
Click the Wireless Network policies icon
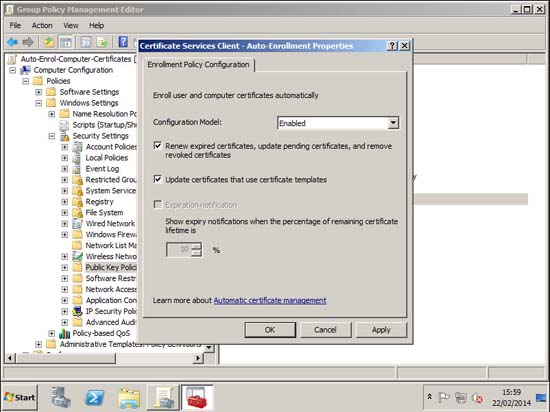click(x=77, y=256)
